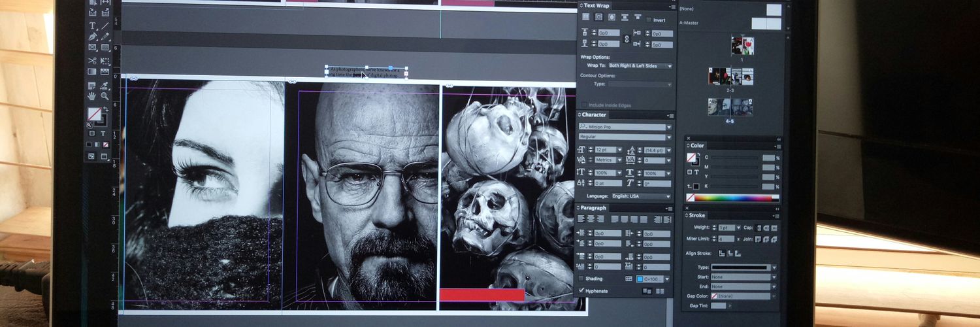The width and height of the screenshot is (980, 327).
Task: Choose Jump object wrap icon
Action: [x=625, y=17]
